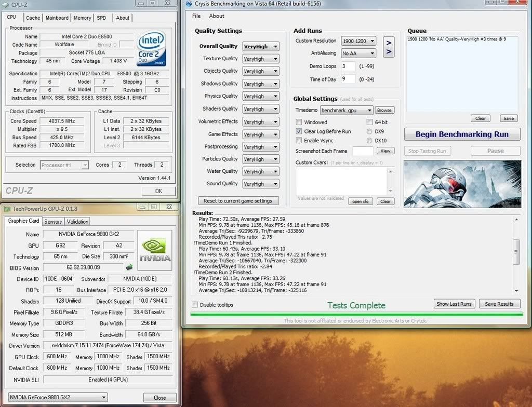Open the Sensors tab in GPU-Z
Viewport: 532px width, 407px height.
[x=53, y=221]
